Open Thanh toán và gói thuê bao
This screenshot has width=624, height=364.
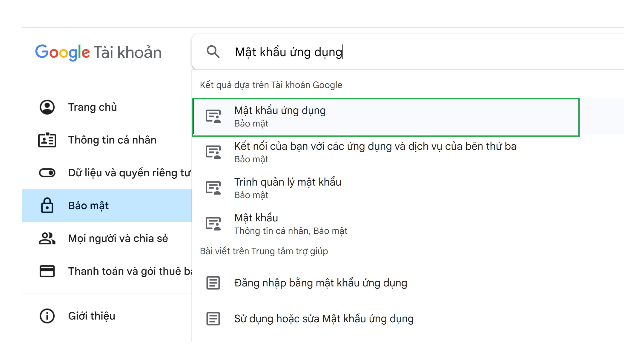pos(107,271)
